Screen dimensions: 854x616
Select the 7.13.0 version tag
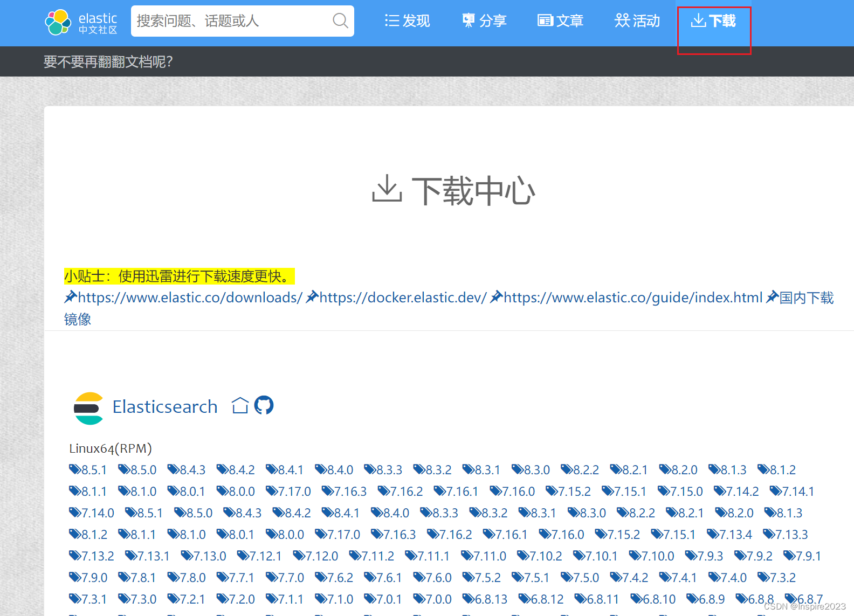tap(204, 556)
